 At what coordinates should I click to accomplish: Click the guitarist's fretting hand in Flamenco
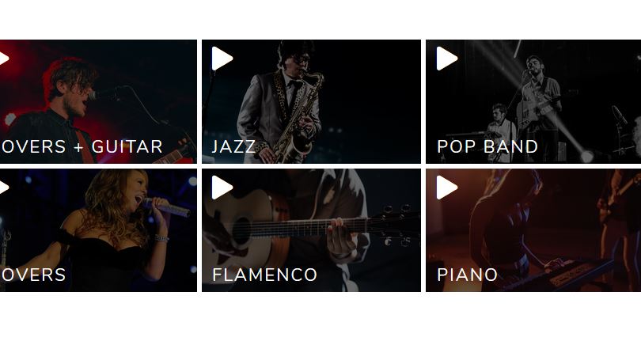pyautogui.click(x=342, y=241)
